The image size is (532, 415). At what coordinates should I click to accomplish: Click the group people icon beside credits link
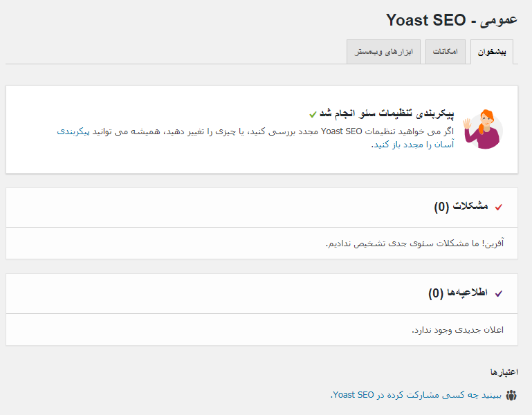click(x=511, y=396)
